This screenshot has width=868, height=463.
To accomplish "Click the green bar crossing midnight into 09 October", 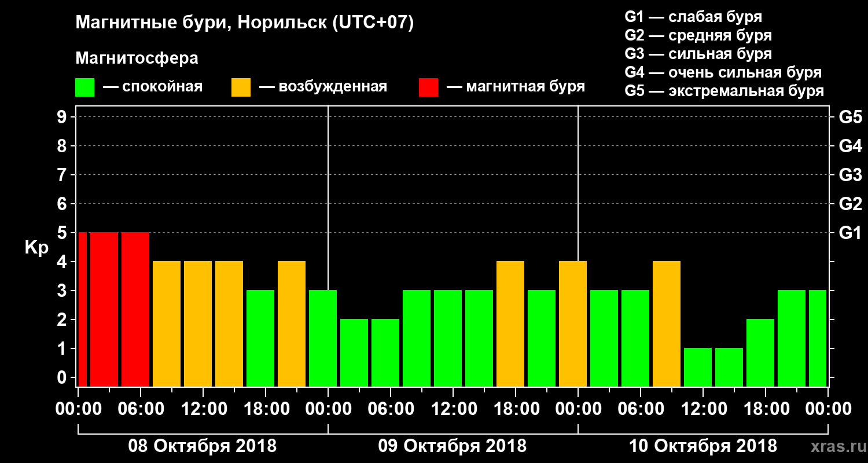I will 323,339.
